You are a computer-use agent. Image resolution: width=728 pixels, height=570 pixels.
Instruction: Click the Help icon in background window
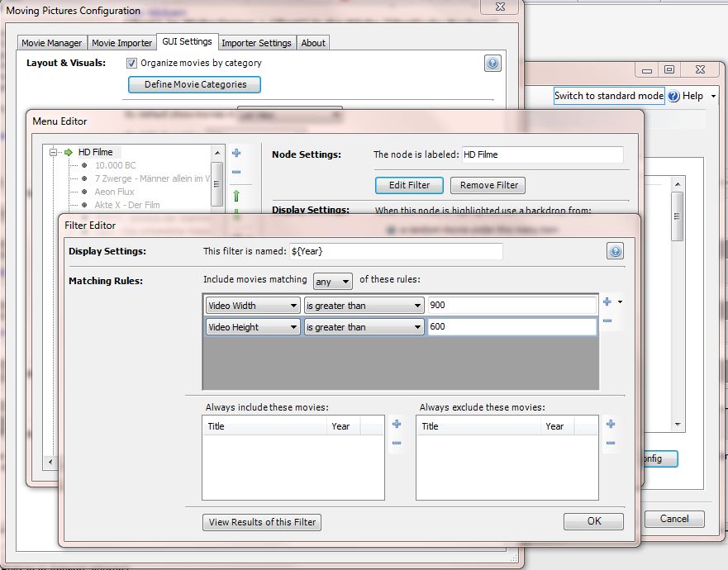tap(673, 96)
